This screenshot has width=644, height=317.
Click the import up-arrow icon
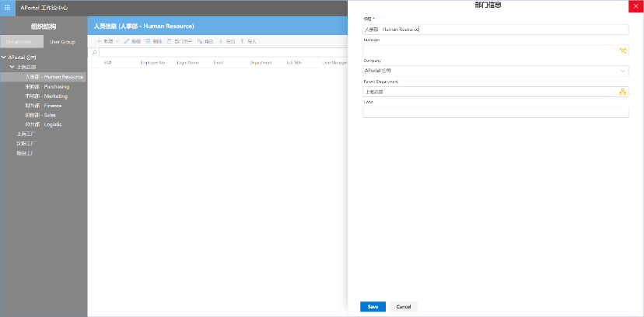pyautogui.click(x=243, y=41)
